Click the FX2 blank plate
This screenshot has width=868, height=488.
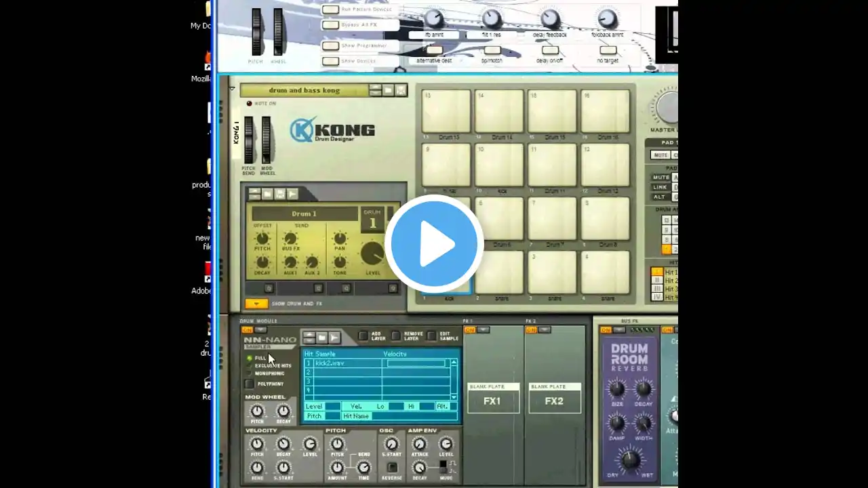pos(555,398)
